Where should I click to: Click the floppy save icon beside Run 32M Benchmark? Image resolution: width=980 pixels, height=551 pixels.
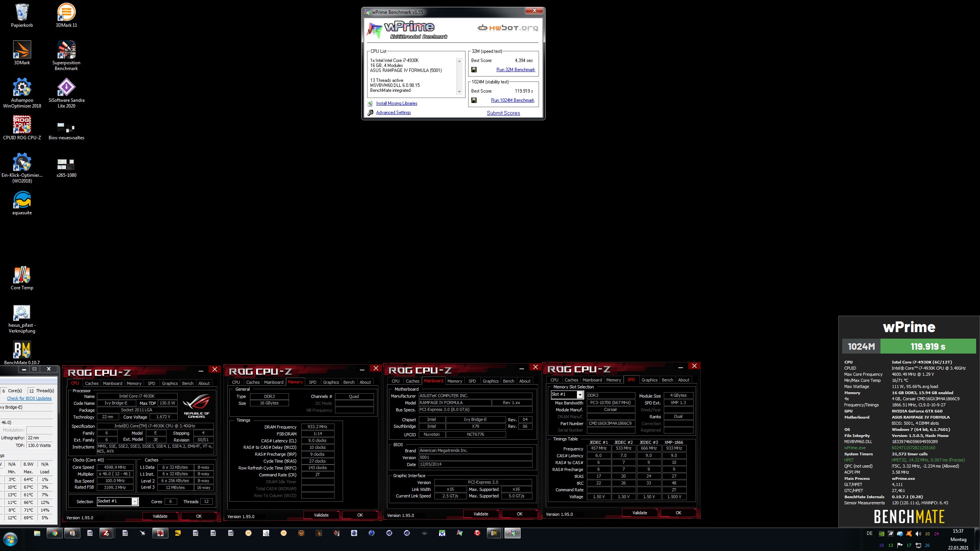click(x=474, y=70)
